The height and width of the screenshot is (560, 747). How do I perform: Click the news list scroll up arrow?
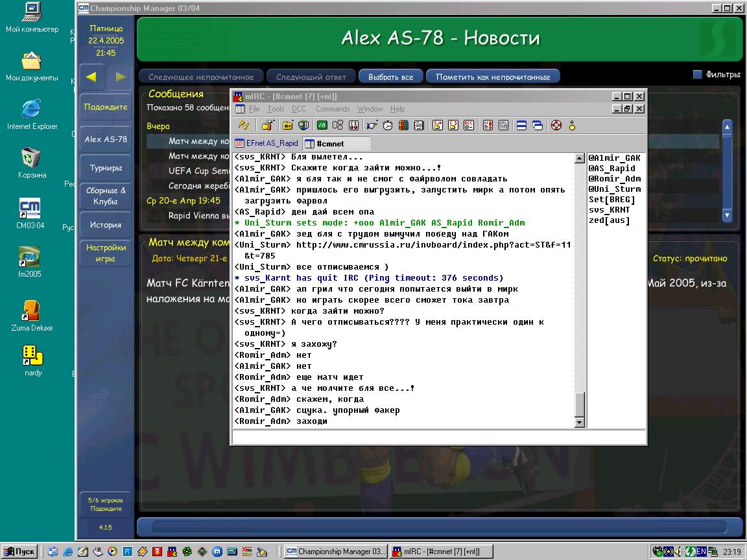tap(727, 126)
